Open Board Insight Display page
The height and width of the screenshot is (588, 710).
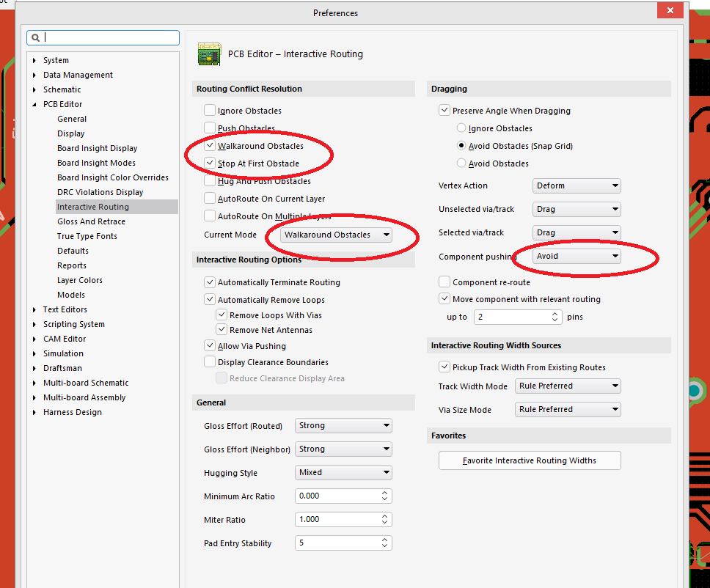(97, 148)
